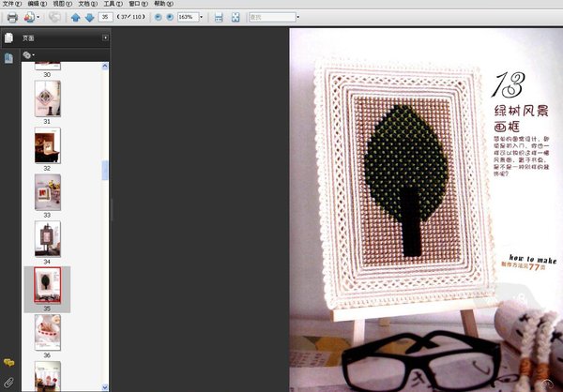Viewport: 563px width, 392px height.
Task: Open the 视图 (View) menu
Action: click(62, 4)
